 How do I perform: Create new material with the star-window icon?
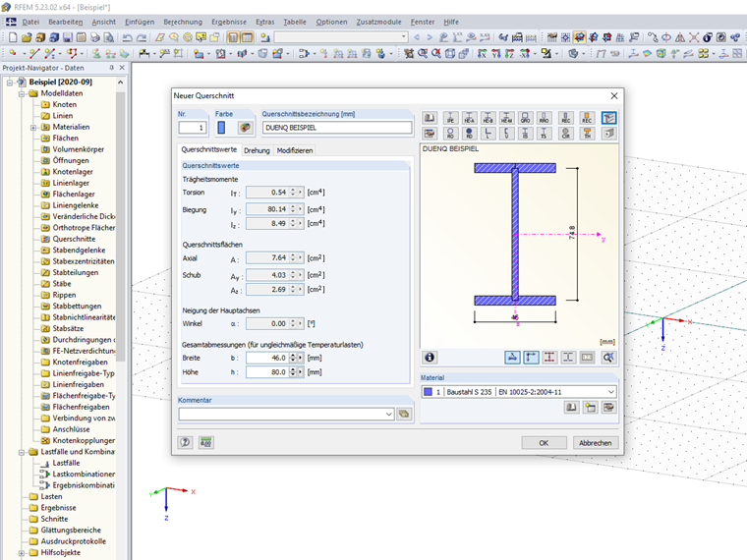pyautogui.click(x=591, y=407)
